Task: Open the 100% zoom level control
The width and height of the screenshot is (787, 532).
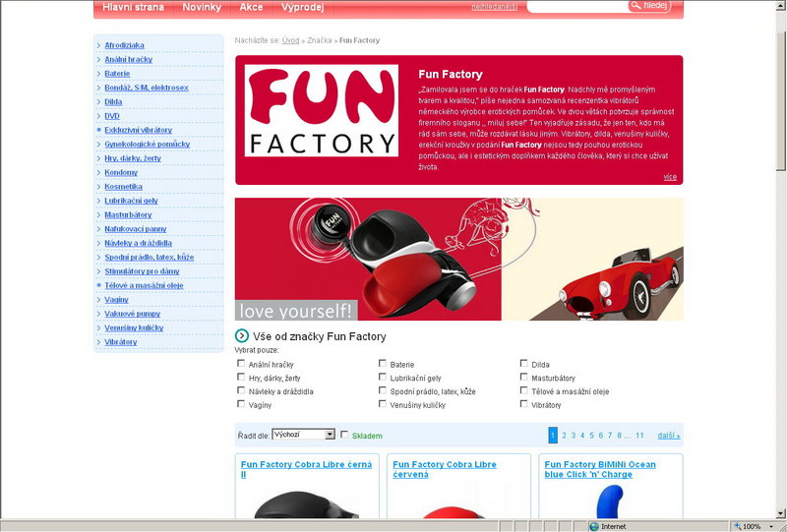Action: [x=753, y=526]
